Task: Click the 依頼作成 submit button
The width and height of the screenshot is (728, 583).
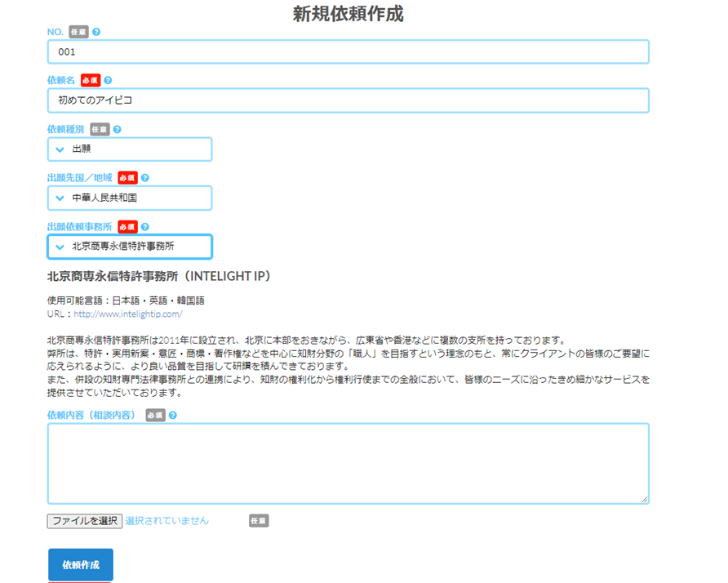Action: click(x=81, y=565)
